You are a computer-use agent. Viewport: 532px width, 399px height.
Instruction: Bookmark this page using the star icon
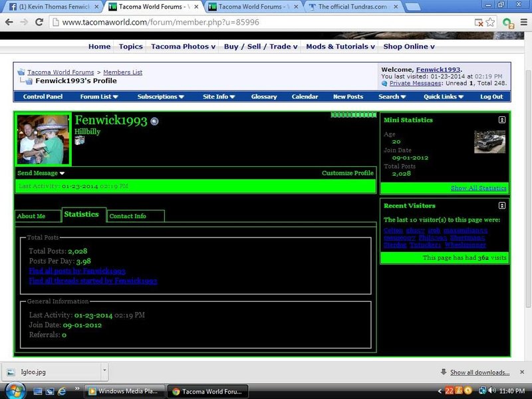(490, 23)
